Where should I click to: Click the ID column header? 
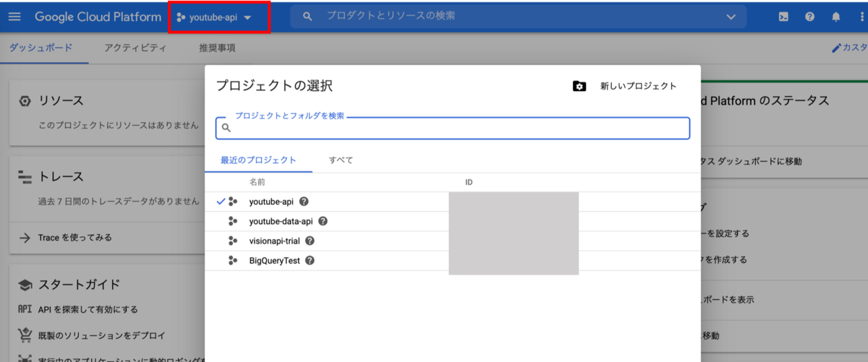(469, 182)
